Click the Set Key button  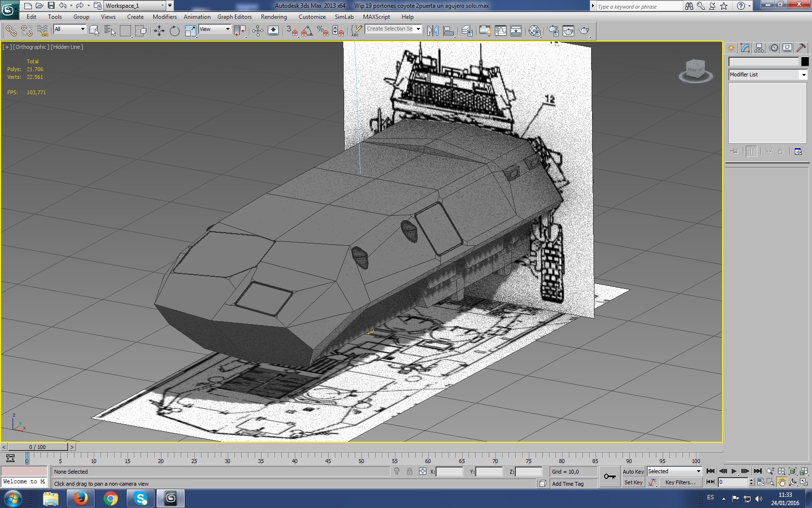click(633, 482)
